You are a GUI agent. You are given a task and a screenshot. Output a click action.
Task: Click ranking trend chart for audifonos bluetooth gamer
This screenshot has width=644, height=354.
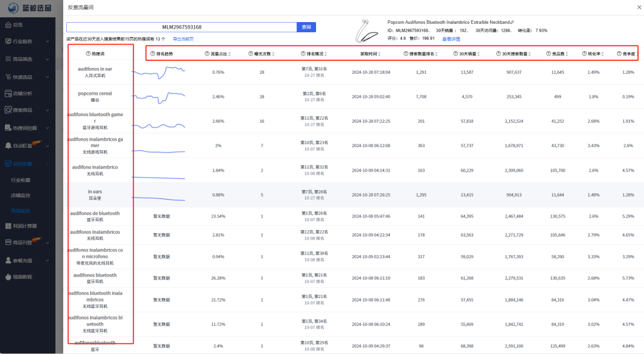(159, 126)
